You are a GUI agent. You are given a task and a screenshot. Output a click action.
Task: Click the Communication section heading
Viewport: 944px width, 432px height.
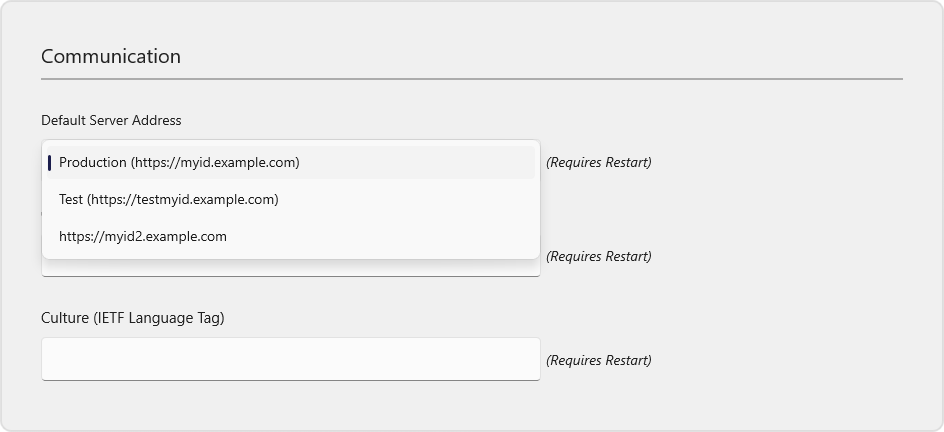tap(111, 56)
